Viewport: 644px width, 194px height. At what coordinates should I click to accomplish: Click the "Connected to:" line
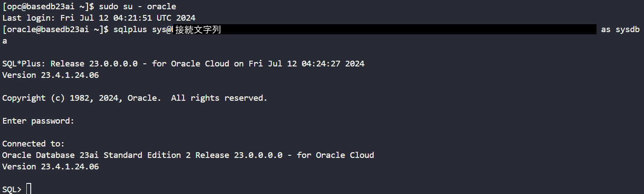point(33,144)
